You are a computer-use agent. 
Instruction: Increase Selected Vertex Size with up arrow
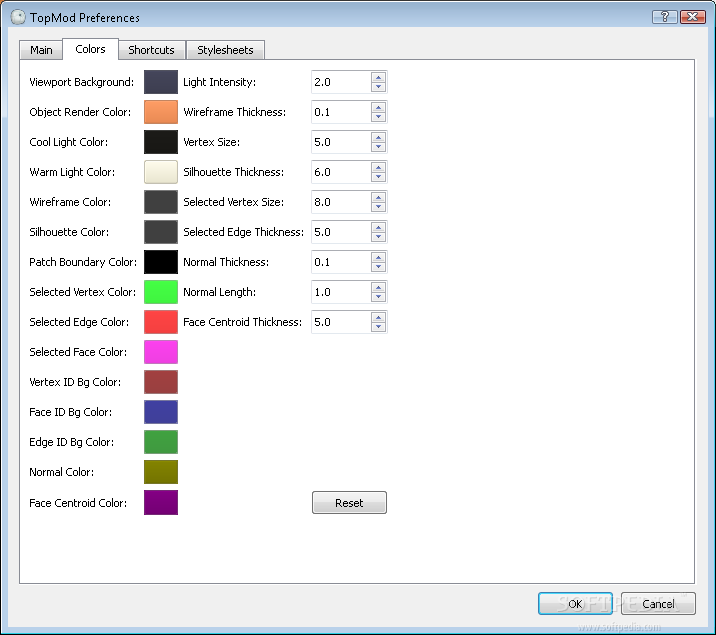[378, 198]
